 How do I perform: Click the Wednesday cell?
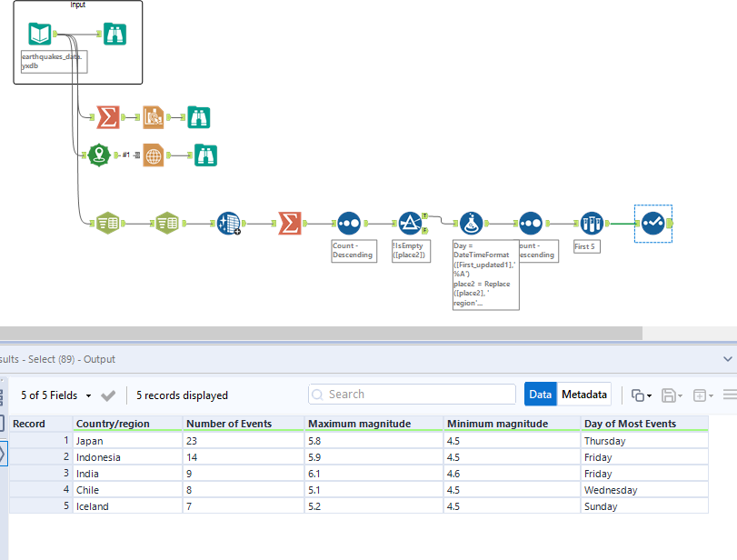click(x=644, y=490)
